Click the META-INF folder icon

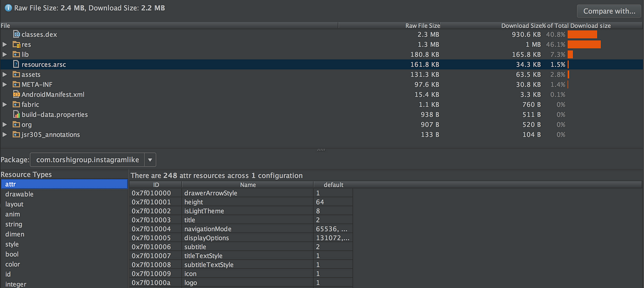coord(16,85)
